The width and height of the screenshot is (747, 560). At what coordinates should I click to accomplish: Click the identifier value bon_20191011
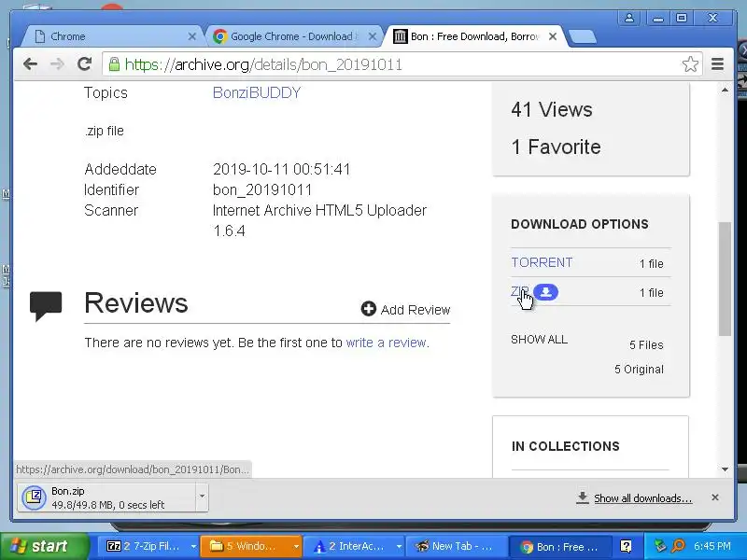click(262, 190)
